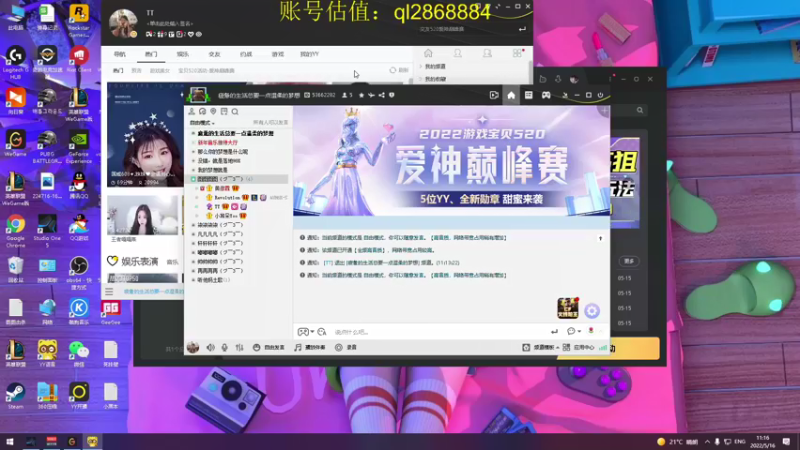Open the gamepad icon in channel title bar
800x450 pixels.
pyautogui.click(x=546, y=95)
